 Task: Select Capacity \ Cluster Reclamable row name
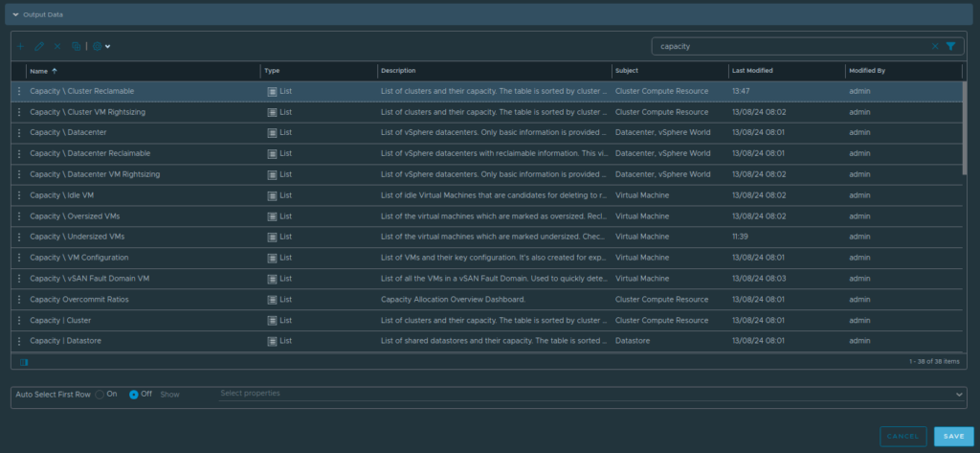82,91
